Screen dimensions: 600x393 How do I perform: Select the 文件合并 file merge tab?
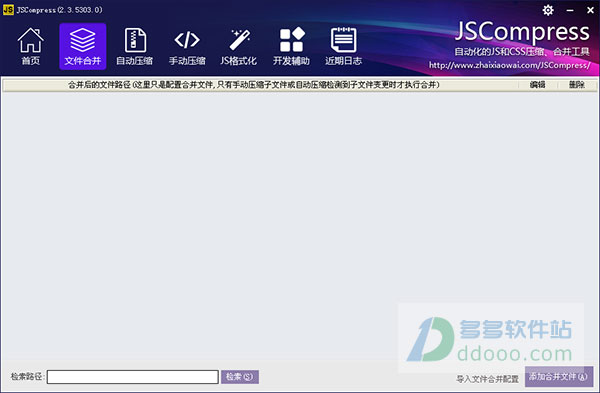[x=83, y=46]
